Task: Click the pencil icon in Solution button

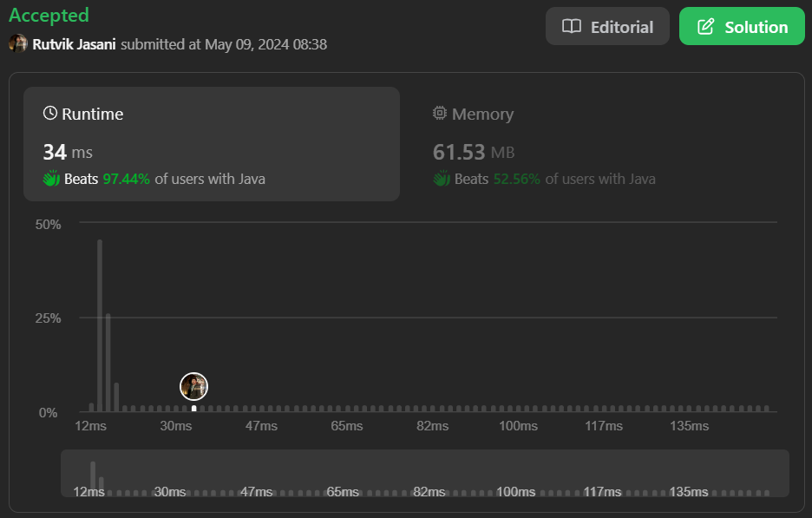Action: [705, 26]
